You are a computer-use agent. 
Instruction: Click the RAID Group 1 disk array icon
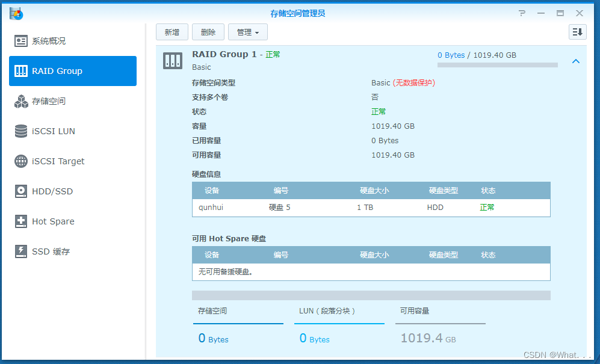click(x=173, y=61)
